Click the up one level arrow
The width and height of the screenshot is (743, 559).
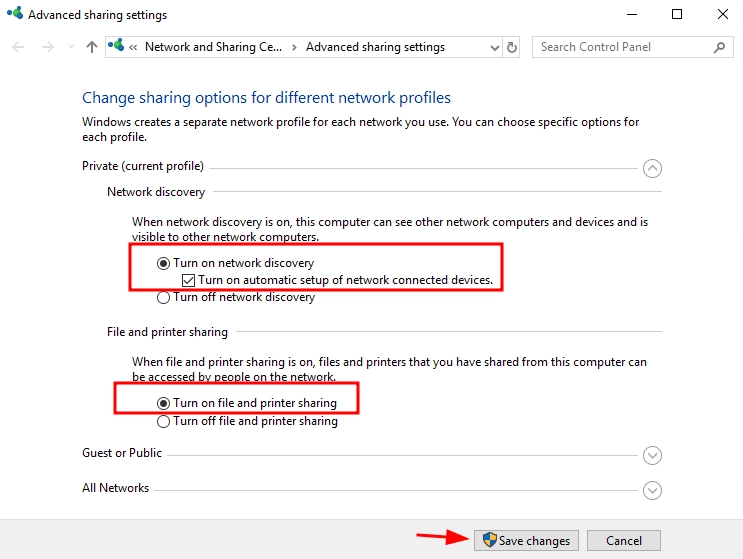tap(92, 47)
